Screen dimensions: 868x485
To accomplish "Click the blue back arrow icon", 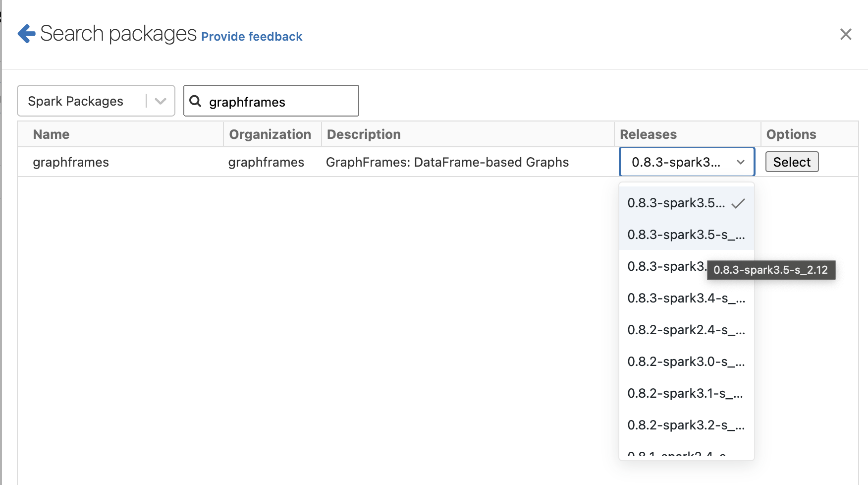I will 26,34.
